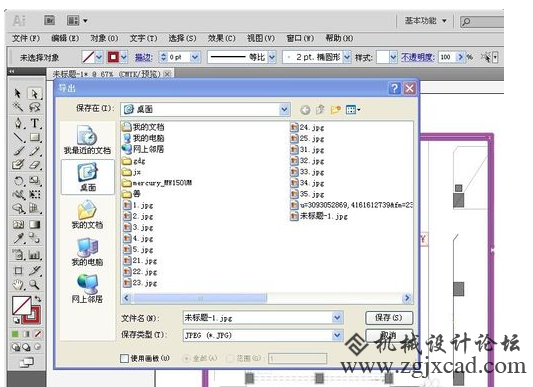Open Adobe Bridge from top bar
This screenshot has height=387, width=533.
click(49, 20)
